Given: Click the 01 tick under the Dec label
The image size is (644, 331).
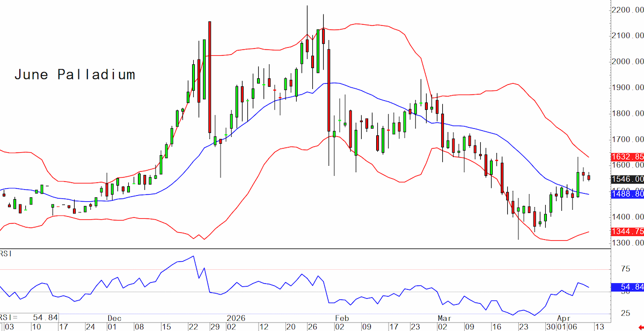Looking at the screenshot, I should coord(112,327).
